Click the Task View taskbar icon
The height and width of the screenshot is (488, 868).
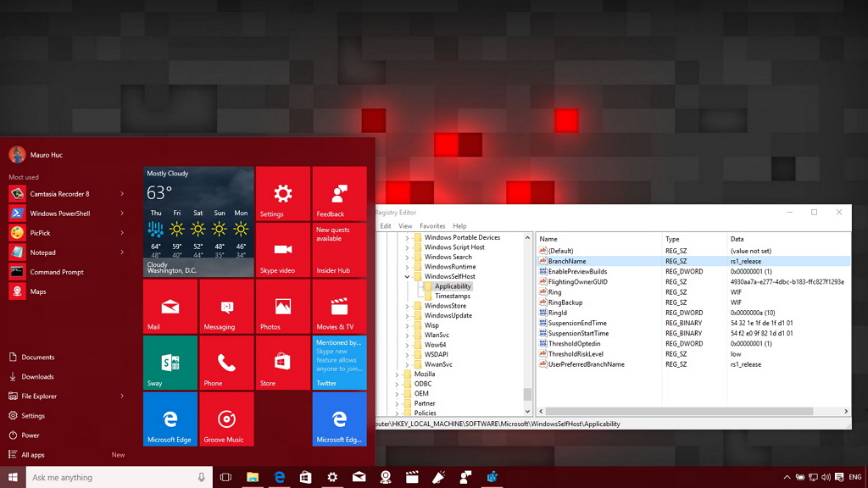(x=225, y=478)
